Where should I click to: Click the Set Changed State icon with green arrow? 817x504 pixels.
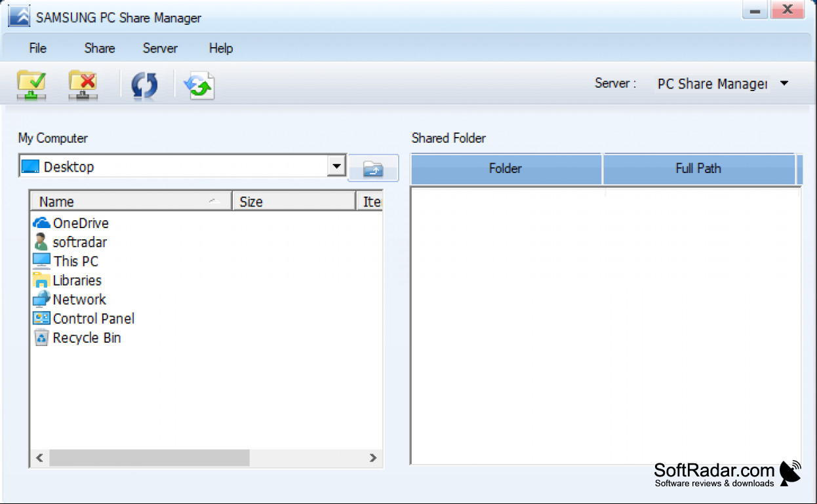[x=199, y=86]
